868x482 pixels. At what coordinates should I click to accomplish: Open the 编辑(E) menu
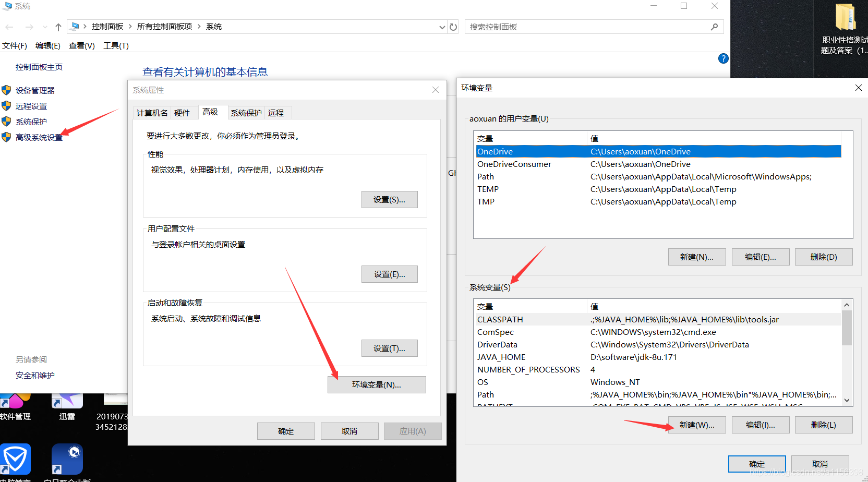click(x=48, y=46)
